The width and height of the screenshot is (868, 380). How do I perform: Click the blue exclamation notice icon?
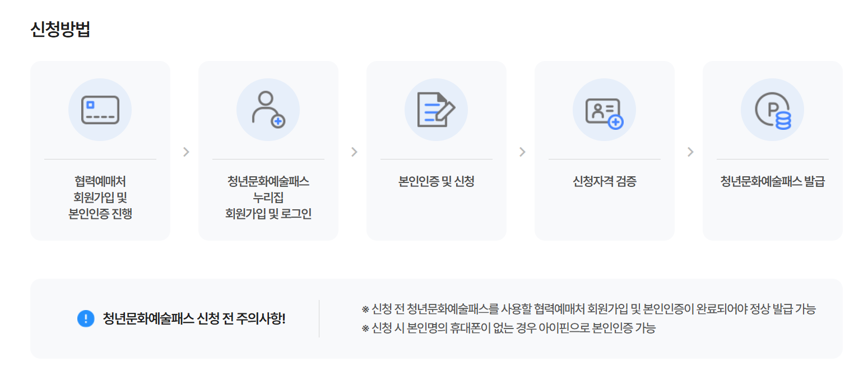(x=86, y=318)
